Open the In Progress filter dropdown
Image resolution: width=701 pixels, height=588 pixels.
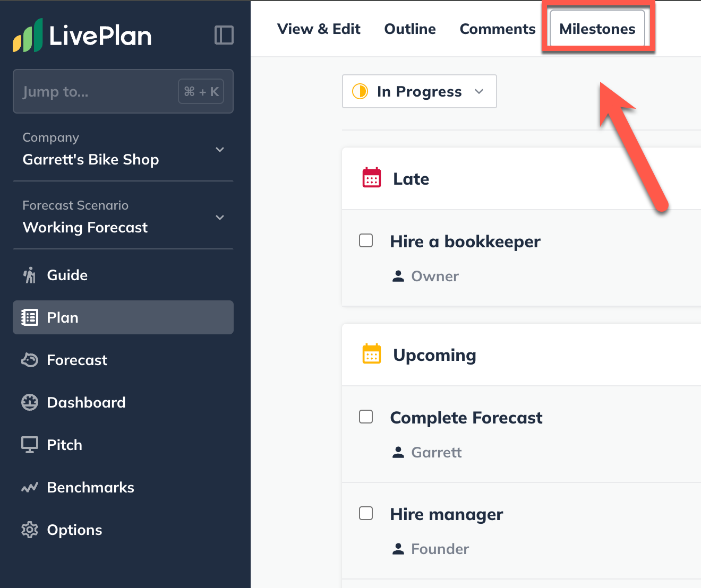420,91
